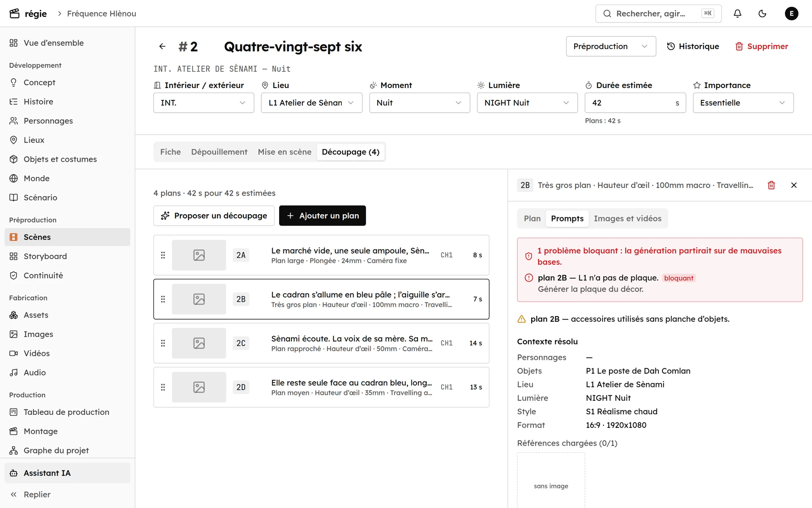The height and width of the screenshot is (508, 812).
Task: Click the Ajouter un plan button
Action: 322,216
